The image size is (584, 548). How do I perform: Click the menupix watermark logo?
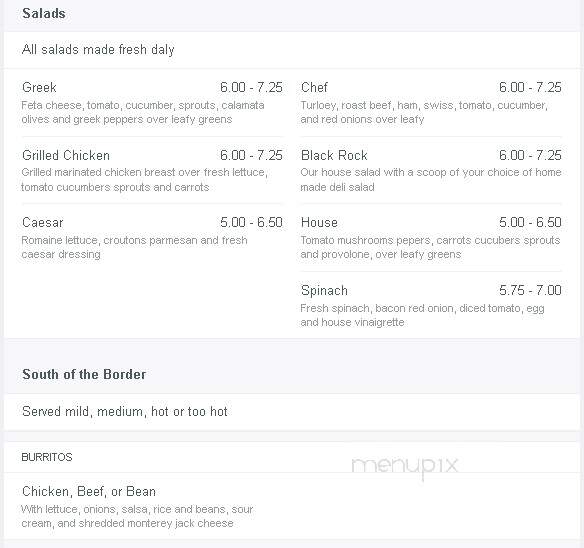click(x=404, y=466)
